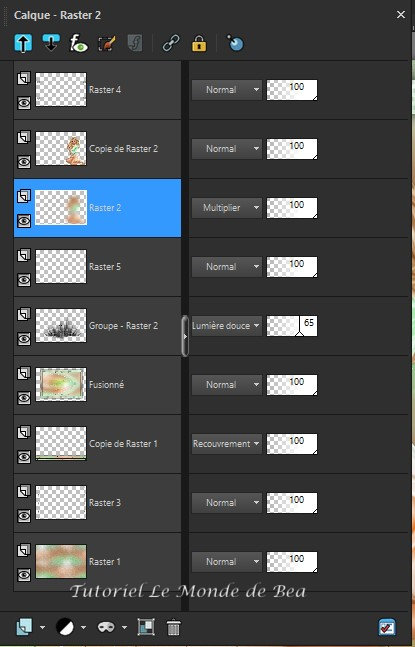Click the trash delete layer icon
This screenshot has width=415, height=647.
pyautogui.click(x=174, y=627)
